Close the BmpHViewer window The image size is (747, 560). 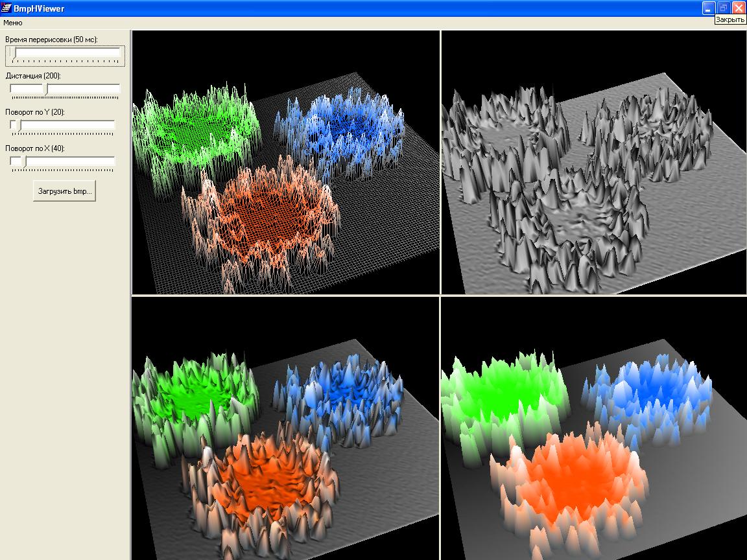(x=738, y=8)
